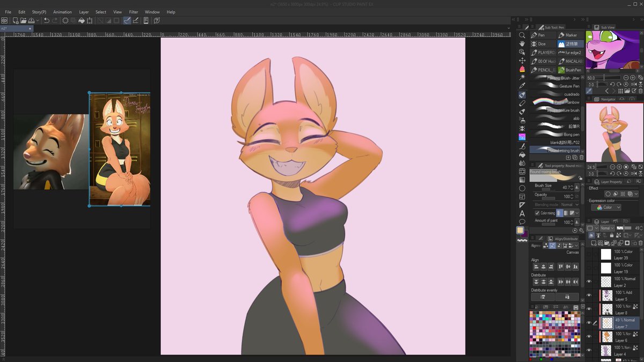The height and width of the screenshot is (362, 644).
Task: Toggle visibility of Layer 2
Action: coord(589,282)
